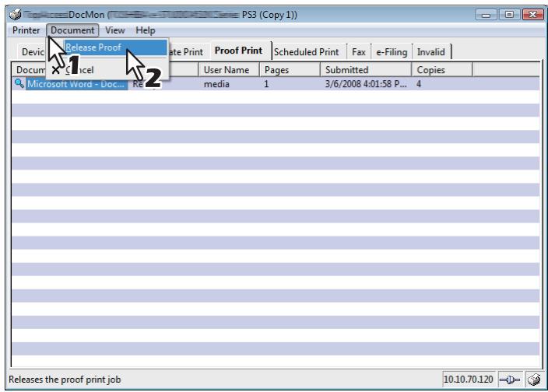548x392 pixels.
Task: Click the IP address 10.10.70.120 in status bar
Action: click(469, 380)
